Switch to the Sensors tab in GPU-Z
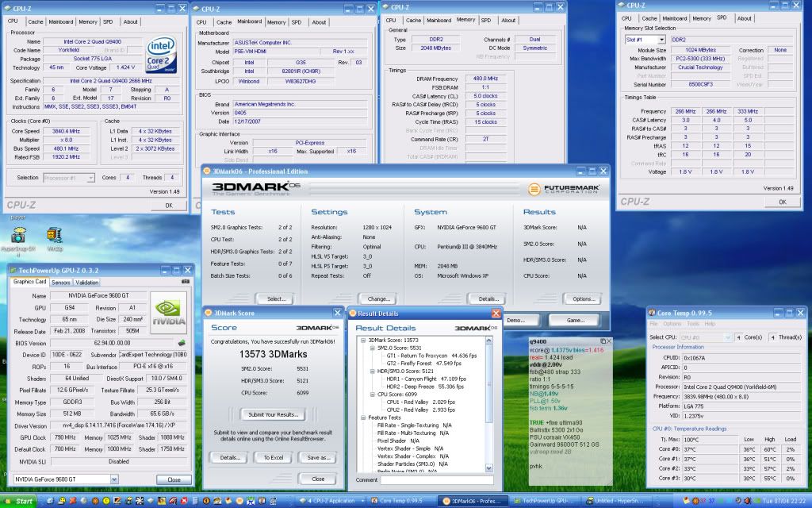The height and width of the screenshot is (508, 812). click(x=60, y=282)
